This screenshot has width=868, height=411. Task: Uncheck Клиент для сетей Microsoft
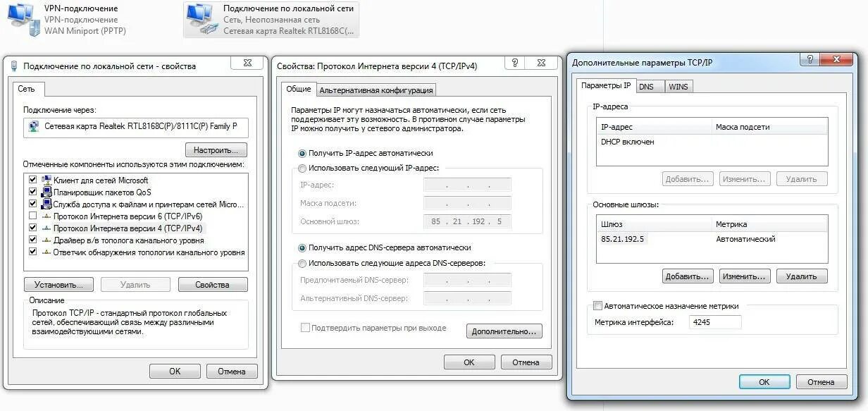[x=32, y=180]
